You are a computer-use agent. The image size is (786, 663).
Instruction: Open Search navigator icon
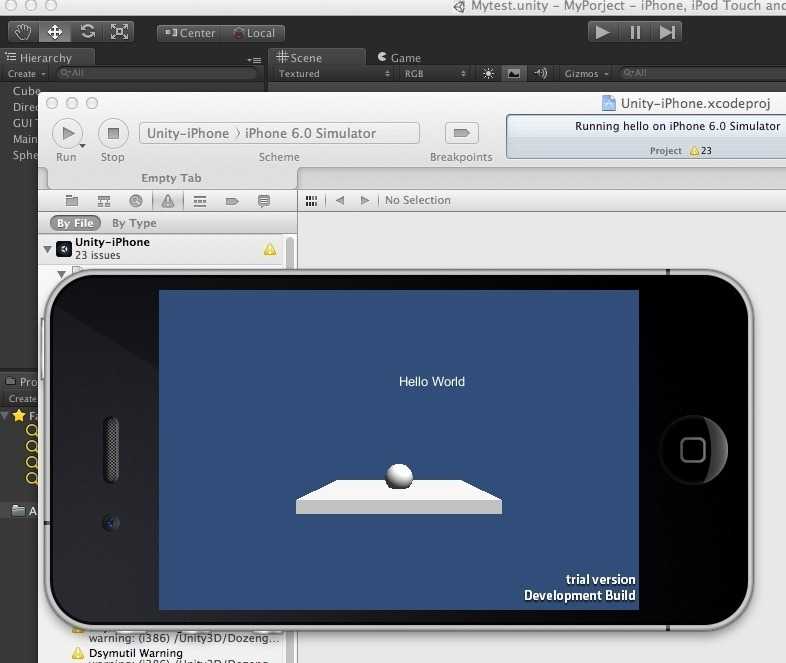[x=136, y=201]
